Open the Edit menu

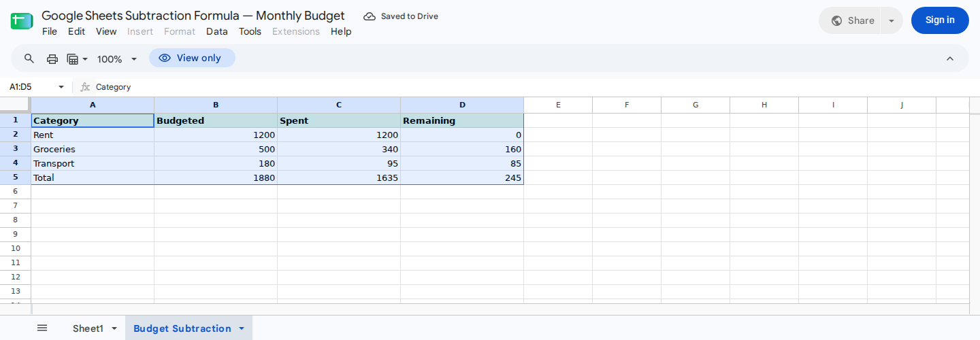[x=76, y=31]
